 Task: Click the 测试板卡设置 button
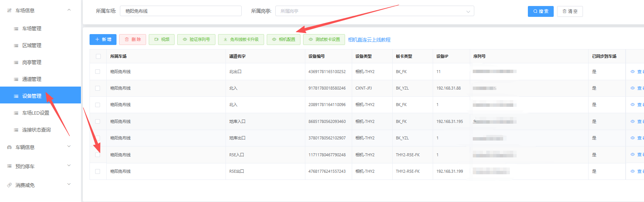point(324,39)
